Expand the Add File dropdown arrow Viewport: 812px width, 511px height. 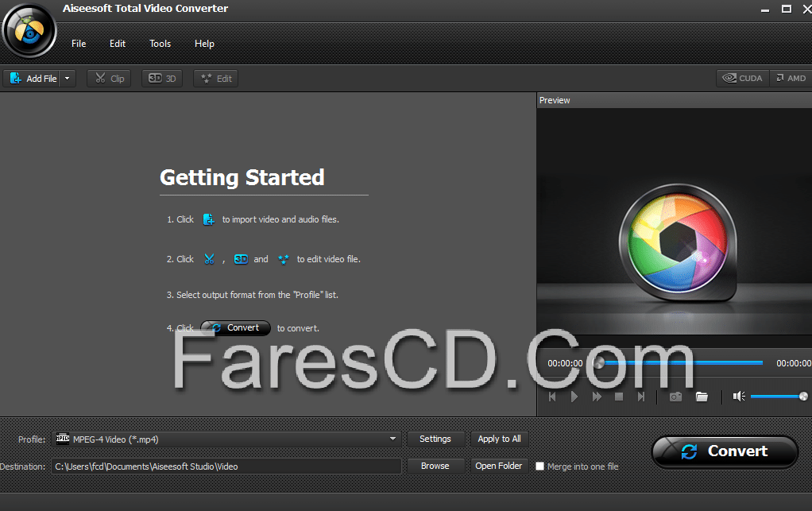(68, 78)
